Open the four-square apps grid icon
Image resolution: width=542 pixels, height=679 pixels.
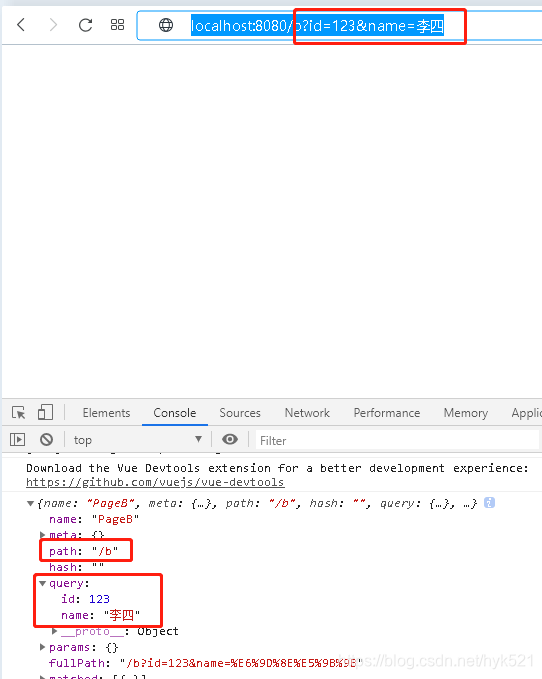(x=117, y=25)
